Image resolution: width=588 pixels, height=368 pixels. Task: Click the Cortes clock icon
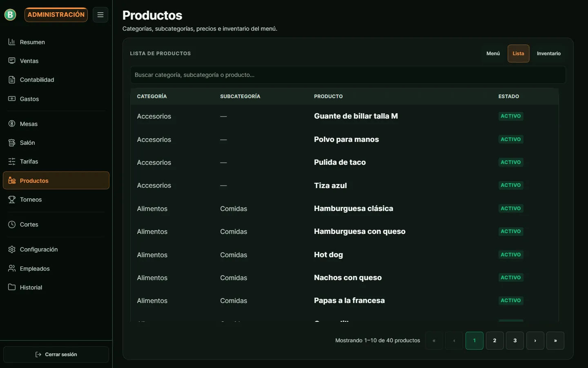(12, 224)
